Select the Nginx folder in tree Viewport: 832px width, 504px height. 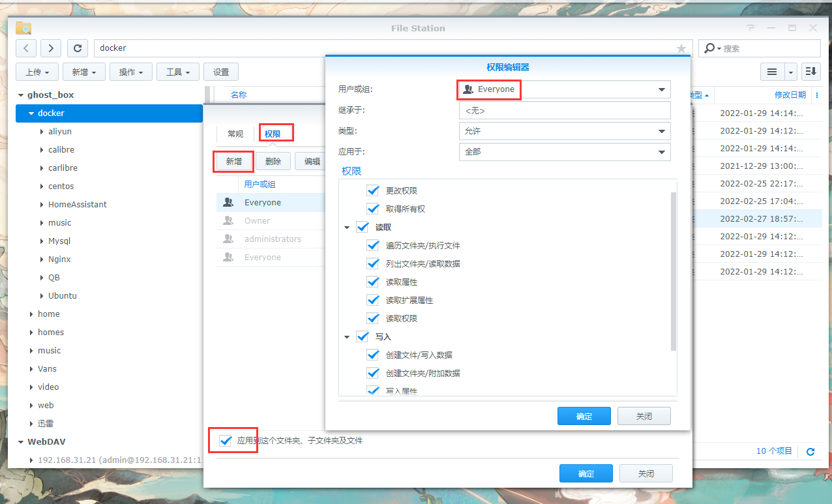coord(59,259)
